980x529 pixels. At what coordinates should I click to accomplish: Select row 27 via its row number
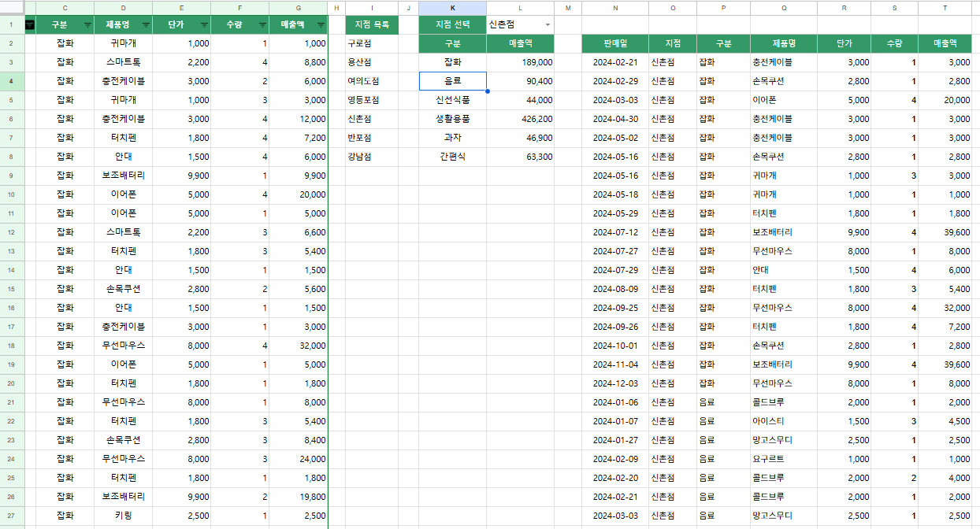[x=12, y=516]
